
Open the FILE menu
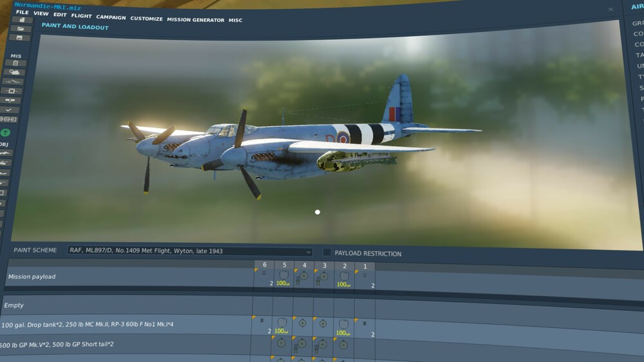(22, 12)
